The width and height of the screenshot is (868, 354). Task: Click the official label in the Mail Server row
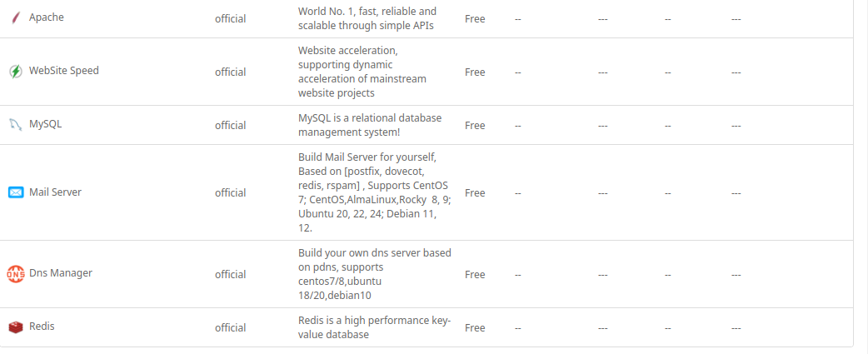pyautogui.click(x=230, y=193)
